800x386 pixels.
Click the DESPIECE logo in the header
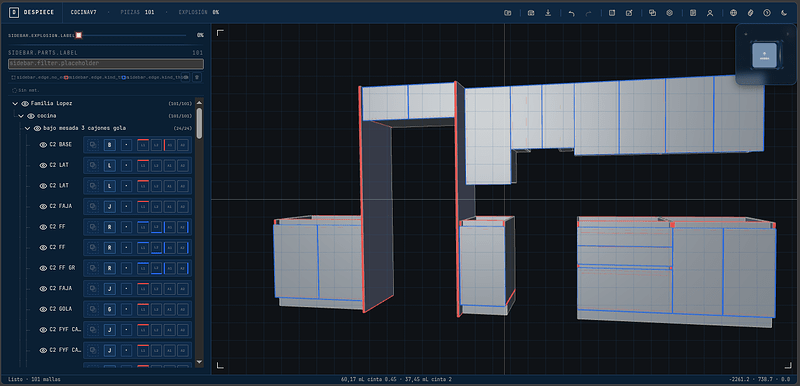[32, 12]
